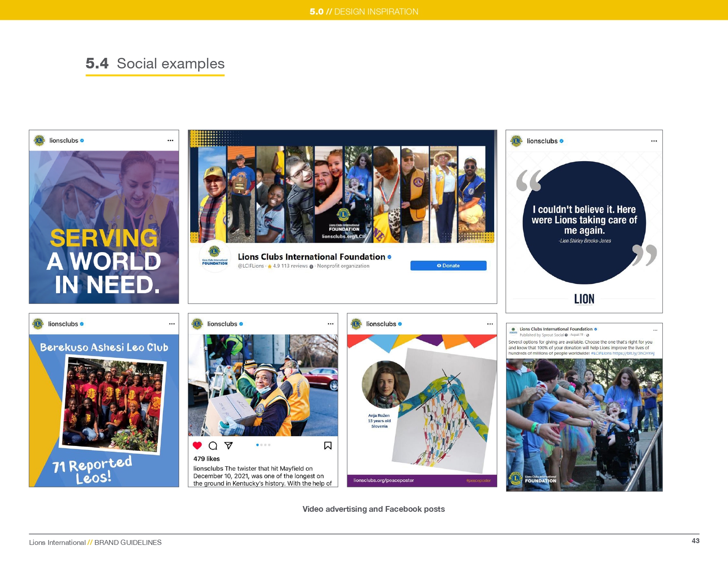Share the Mayfield twister post
The width and height of the screenshot is (728, 563).
[229, 445]
